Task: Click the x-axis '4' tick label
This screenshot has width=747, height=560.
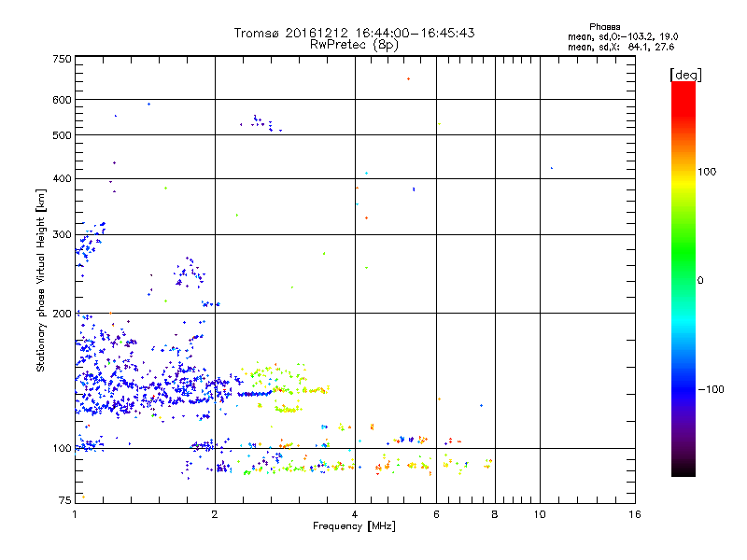Action: pyautogui.click(x=355, y=514)
